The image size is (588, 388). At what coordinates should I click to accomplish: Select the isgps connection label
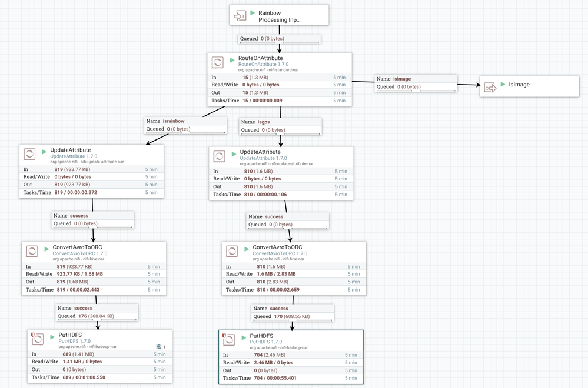pyautogui.click(x=281, y=126)
